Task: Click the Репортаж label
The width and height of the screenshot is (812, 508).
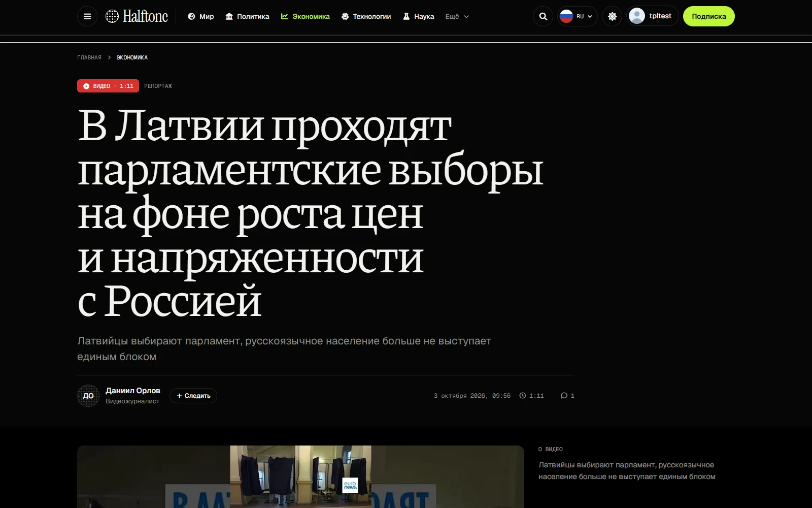Action: pyautogui.click(x=158, y=86)
